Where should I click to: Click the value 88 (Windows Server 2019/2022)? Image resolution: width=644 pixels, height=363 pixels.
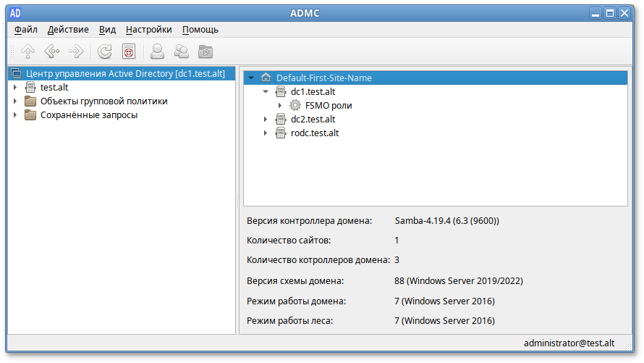pyautogui.click(x=458, y=281)
